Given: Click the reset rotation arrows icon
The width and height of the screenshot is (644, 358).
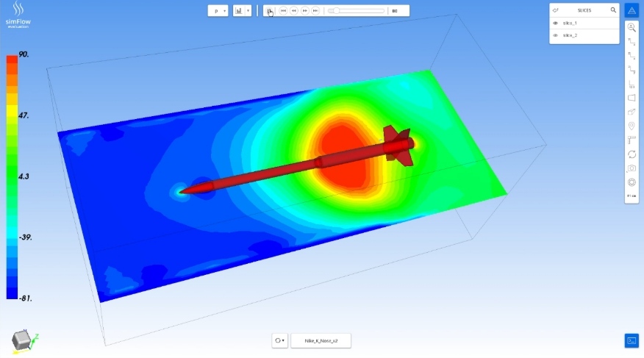Looking at the screenshot, I should point(632,154).
